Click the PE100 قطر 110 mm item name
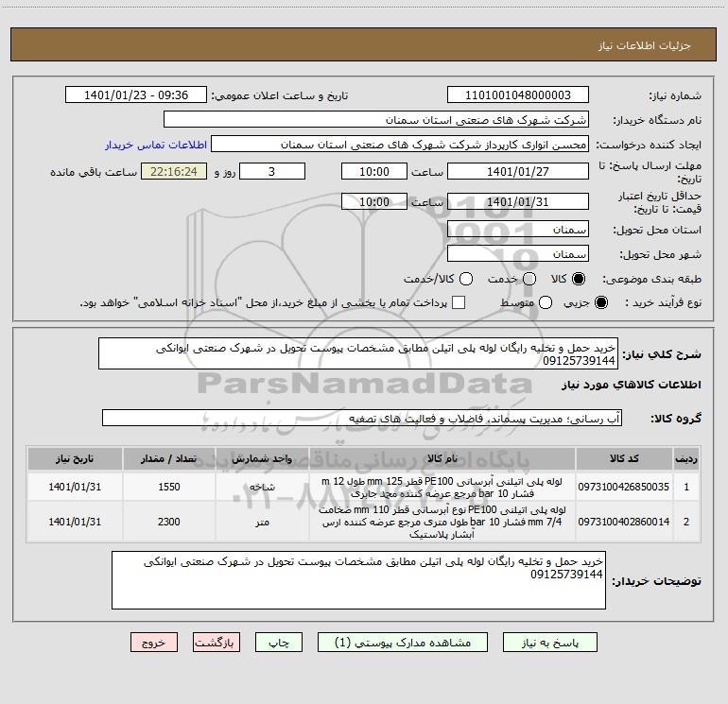728x704 pixels. (x=442, y=522)
